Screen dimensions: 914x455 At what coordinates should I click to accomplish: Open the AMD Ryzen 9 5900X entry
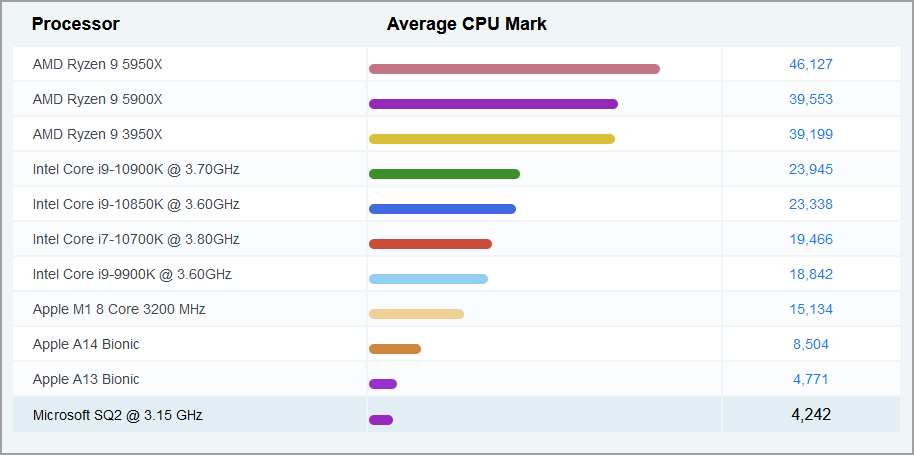(x=97, y=99)
